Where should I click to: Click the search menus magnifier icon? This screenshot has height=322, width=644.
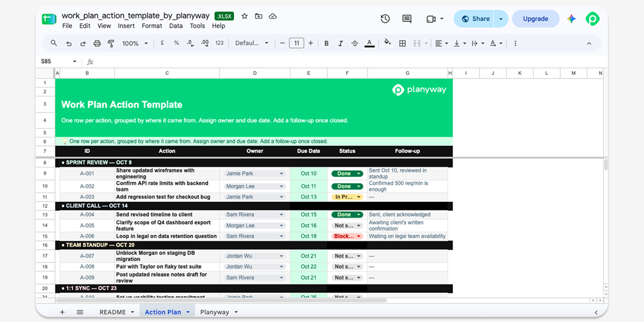coord(54,43)
